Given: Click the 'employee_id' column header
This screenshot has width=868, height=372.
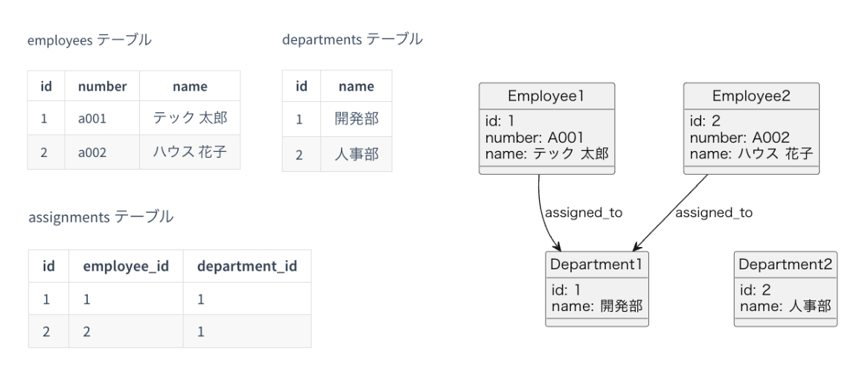Looking at the screenshot, I should tap(126, 266).
